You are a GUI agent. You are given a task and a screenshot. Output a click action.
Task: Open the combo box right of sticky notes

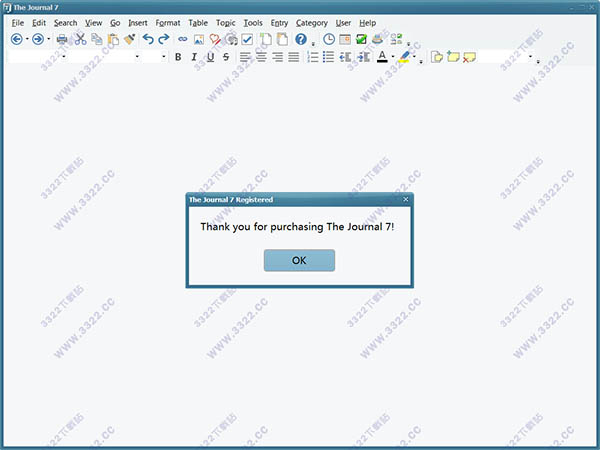530,57
